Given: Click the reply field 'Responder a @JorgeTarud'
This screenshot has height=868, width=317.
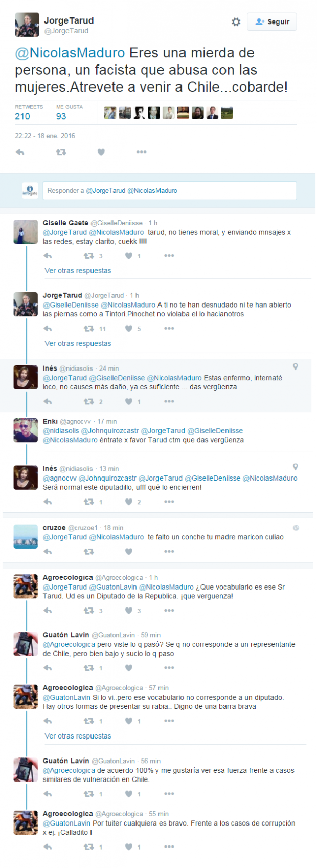Looking at the screenshot, I should tap(170, 191).
